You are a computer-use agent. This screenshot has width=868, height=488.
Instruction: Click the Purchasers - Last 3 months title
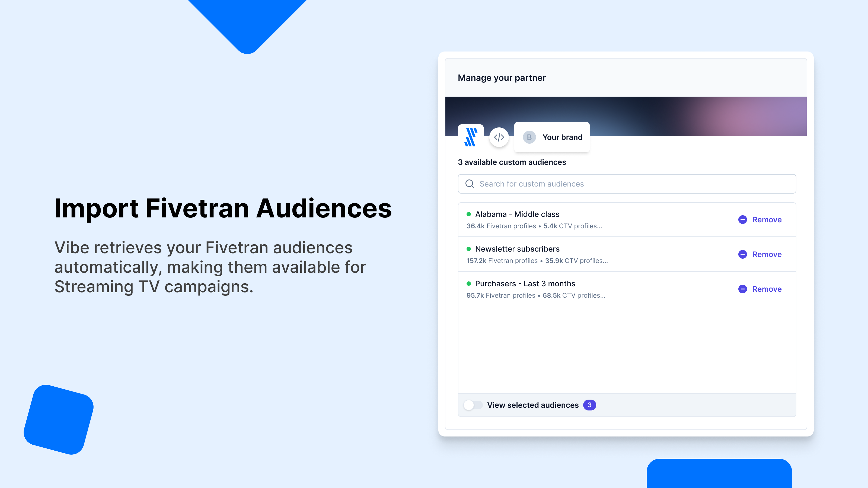click(x=525, y=284)
